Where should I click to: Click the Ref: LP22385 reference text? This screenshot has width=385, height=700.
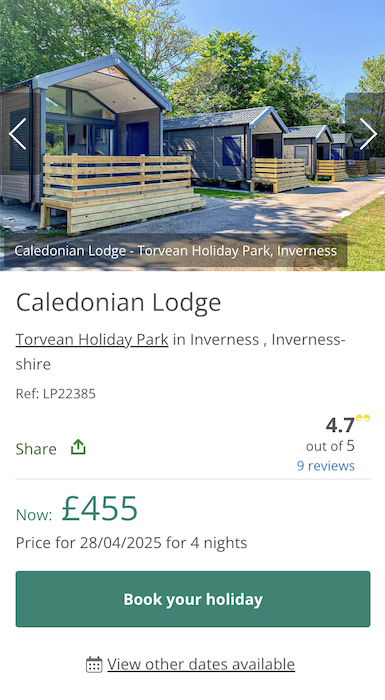(x=56, y=394)
